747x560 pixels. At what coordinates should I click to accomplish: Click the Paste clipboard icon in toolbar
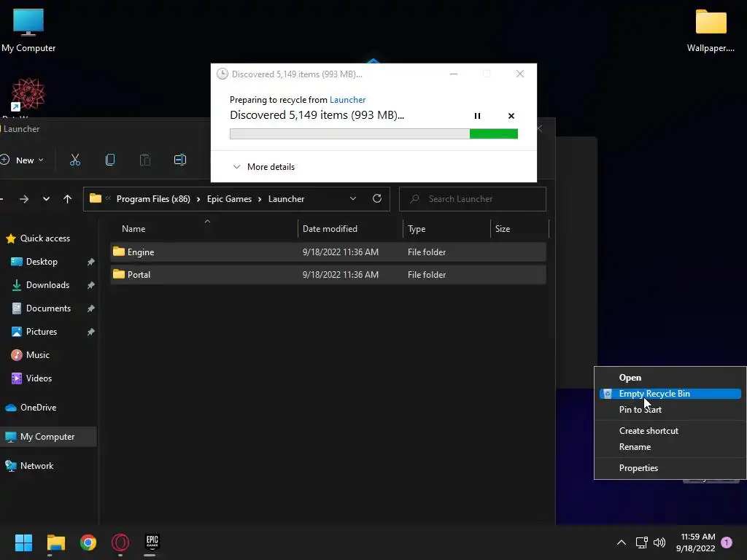(x=145, y=160)
